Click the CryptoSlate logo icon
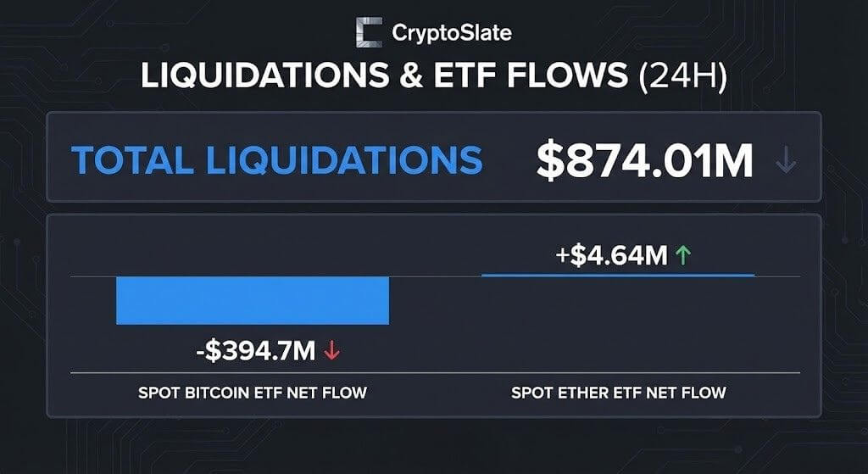The image size is (868, 474). pyautogui.click(x=369, y=32)
